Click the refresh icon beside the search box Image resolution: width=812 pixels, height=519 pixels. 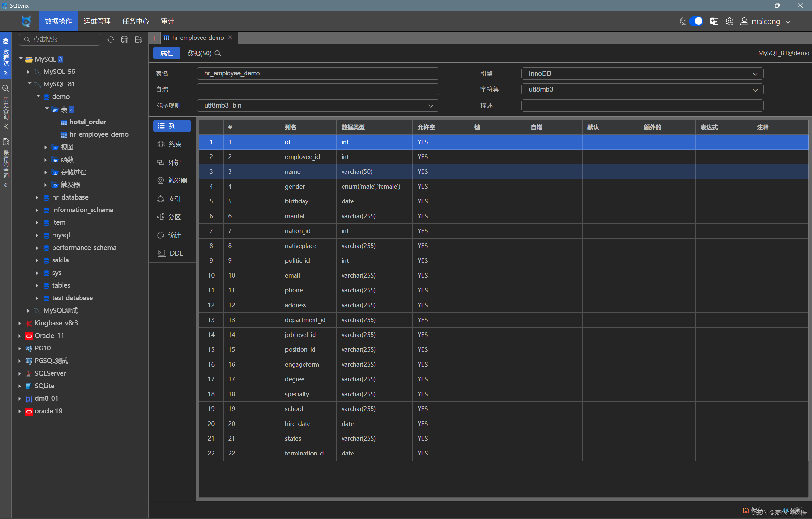(x=111, y=39)
